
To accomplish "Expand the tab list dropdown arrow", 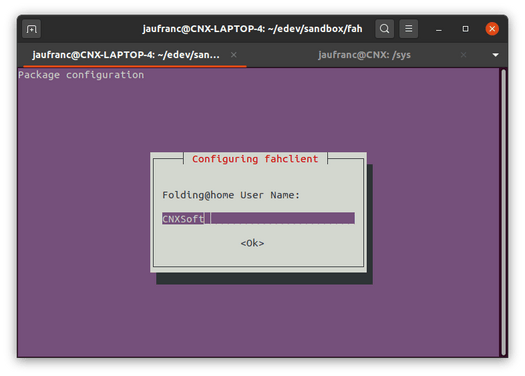I will point(496,55).
